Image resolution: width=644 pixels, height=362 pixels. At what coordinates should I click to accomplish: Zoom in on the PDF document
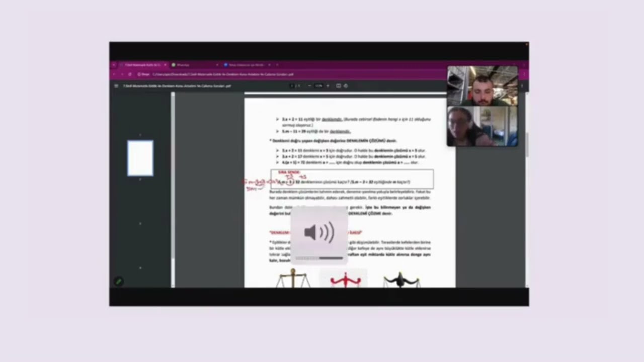click(328, 85)
